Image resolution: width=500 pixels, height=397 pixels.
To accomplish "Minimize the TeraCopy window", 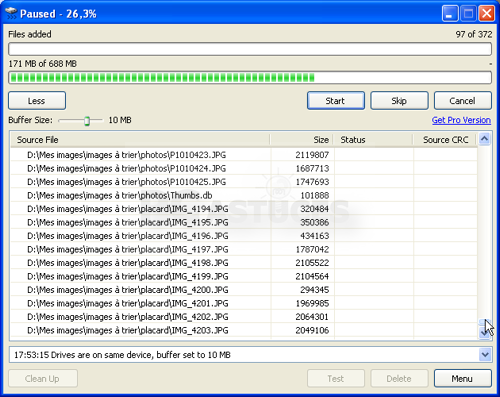I will (x=450, y=14).
